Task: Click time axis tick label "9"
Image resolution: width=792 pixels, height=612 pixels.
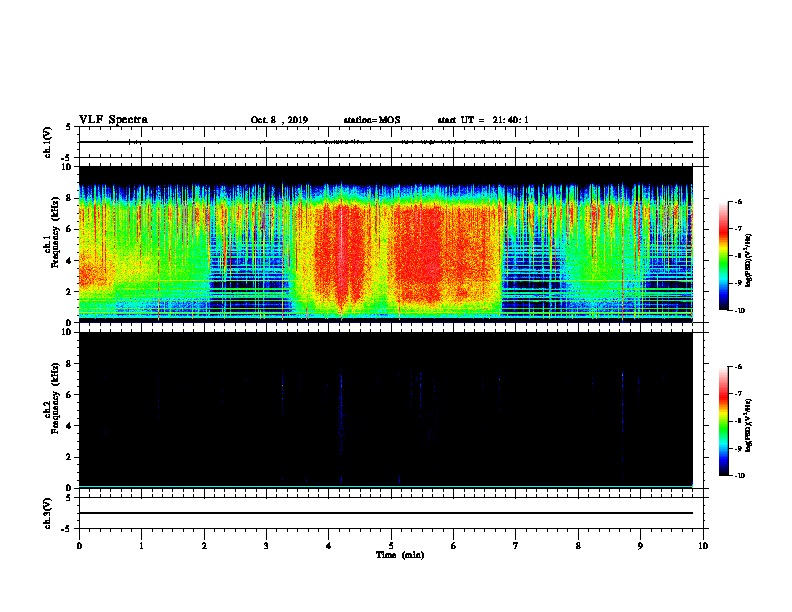Action: point(640,546)
